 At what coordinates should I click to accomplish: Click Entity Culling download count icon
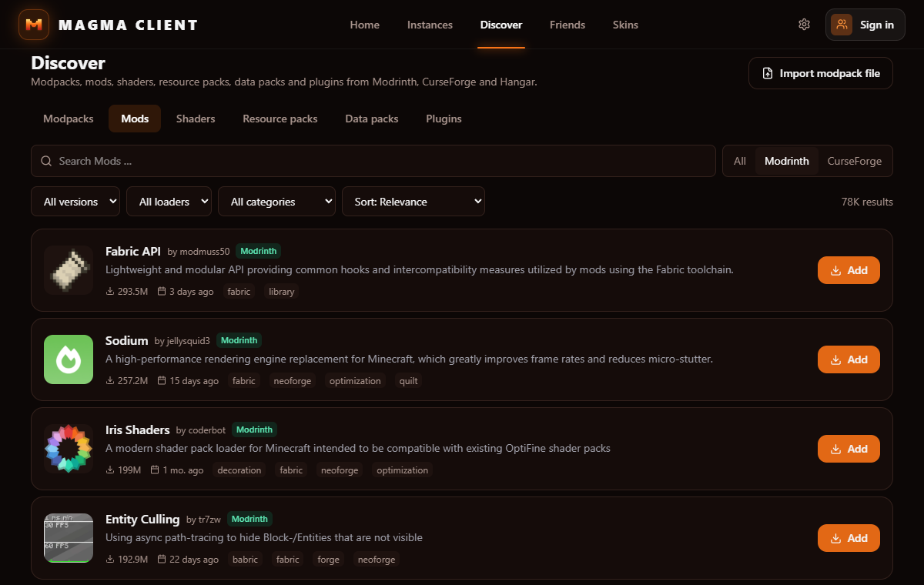(x=110, y=560)
